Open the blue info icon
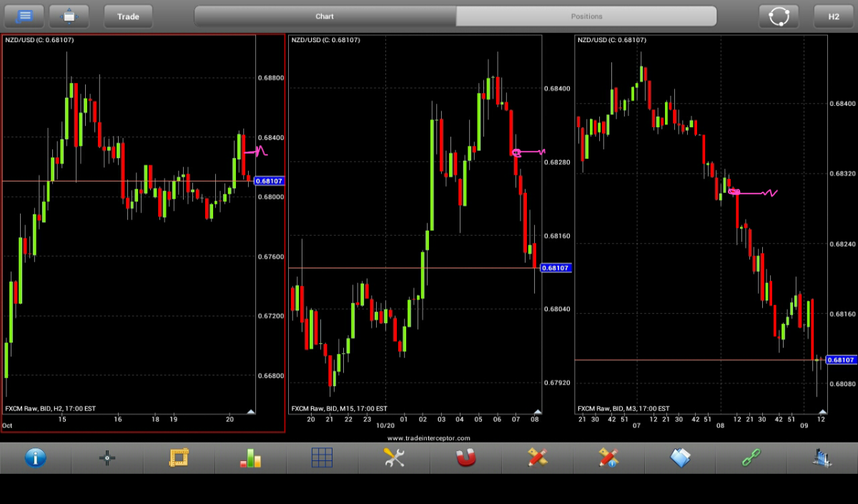 pos(35,458)
